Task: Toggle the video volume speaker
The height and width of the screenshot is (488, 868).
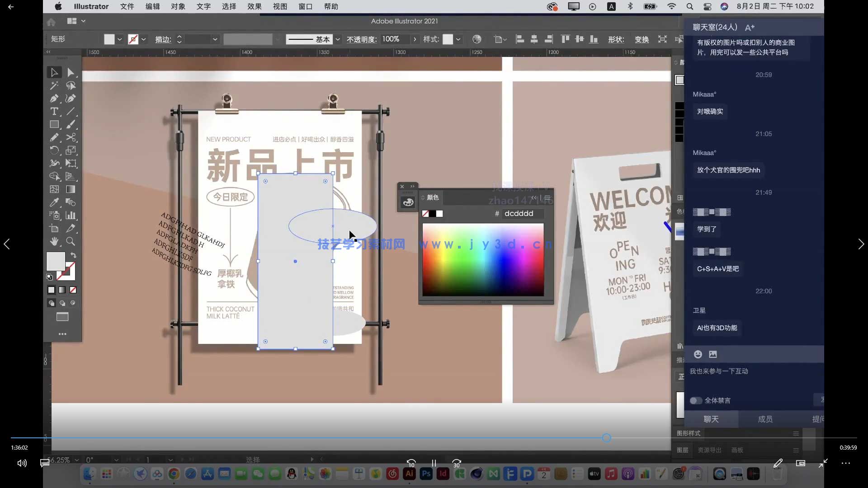Action: point(22,463)
